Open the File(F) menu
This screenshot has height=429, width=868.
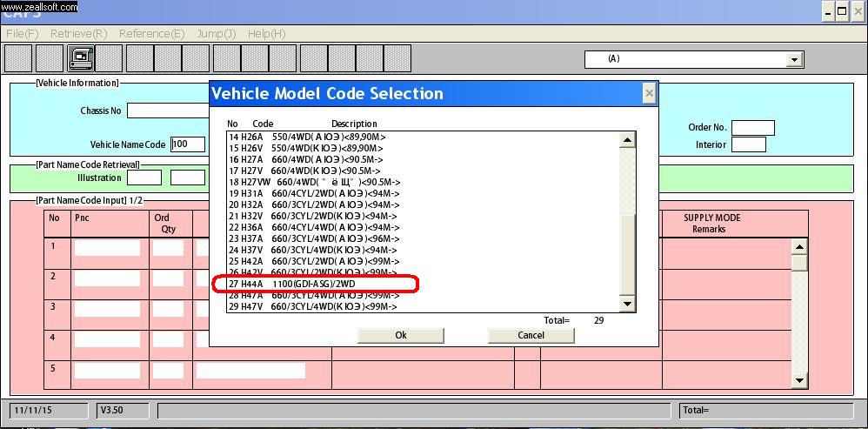click(22, 33)
